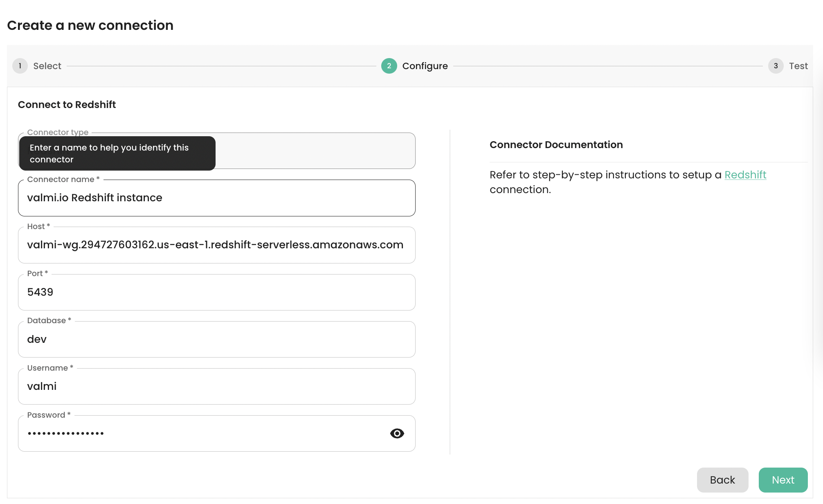Click the Database field containing dev

point(217,339)
